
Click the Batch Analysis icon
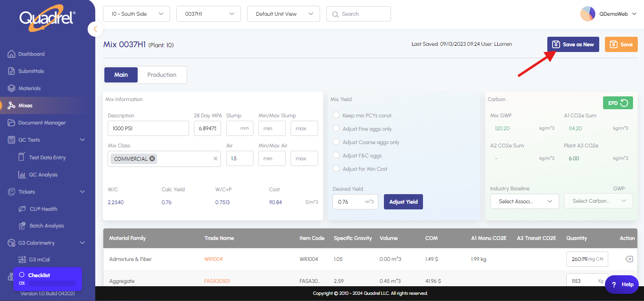[x=21, y=226]
